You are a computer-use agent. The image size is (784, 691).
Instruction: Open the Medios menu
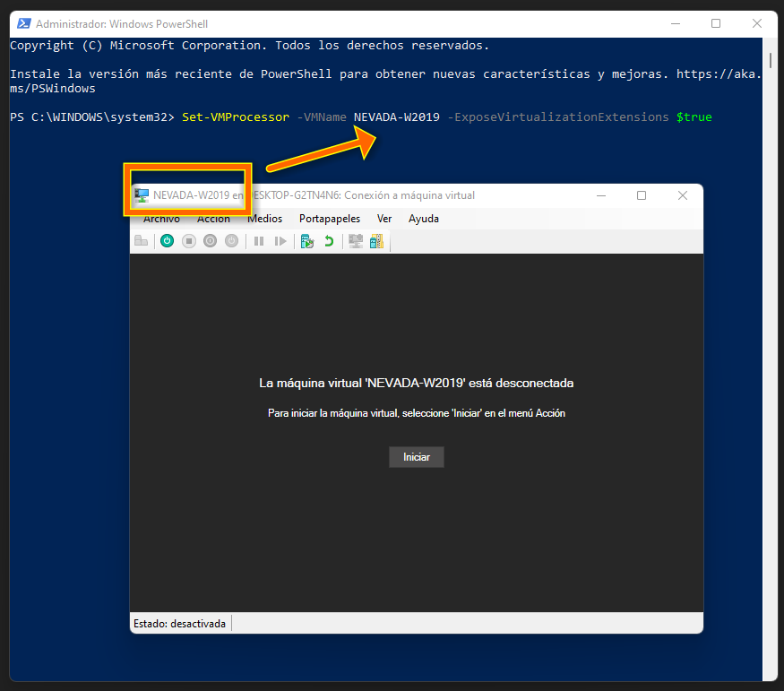click(x=265, y=219)
